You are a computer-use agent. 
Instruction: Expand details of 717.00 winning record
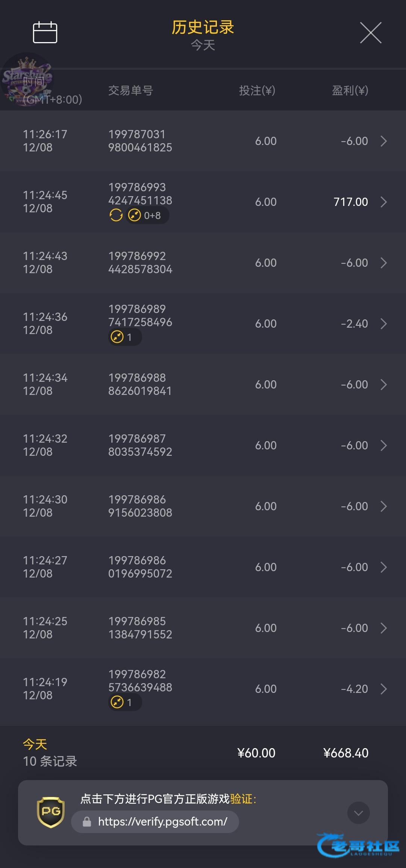(x=383, y=202)
